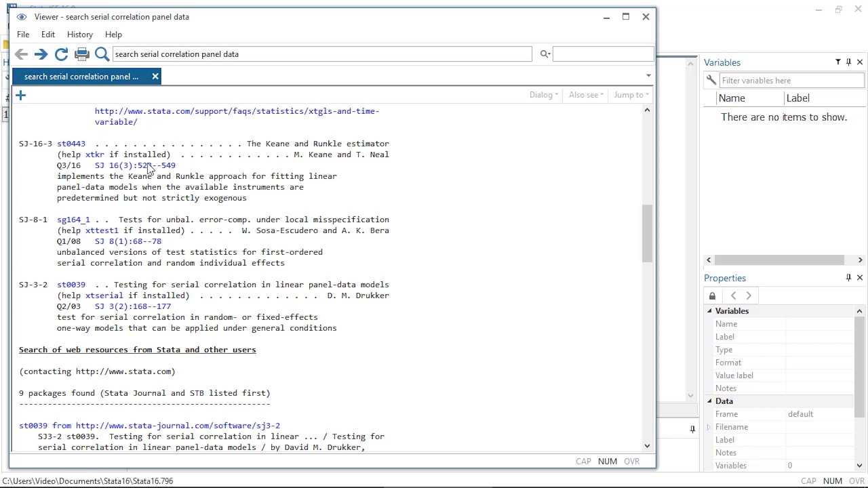
Task: Open the Dialog dropdown
Action: [544, 95]
